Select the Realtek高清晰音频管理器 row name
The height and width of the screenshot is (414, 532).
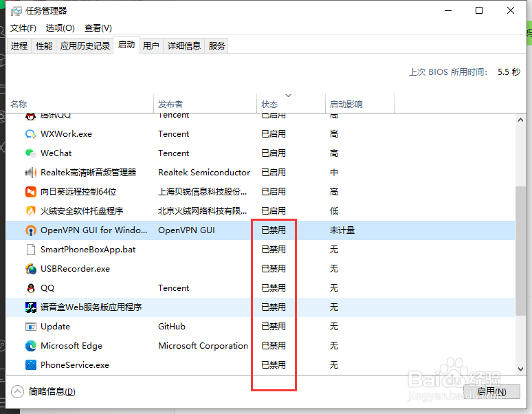pyautogui.click(x=88, y=173)
